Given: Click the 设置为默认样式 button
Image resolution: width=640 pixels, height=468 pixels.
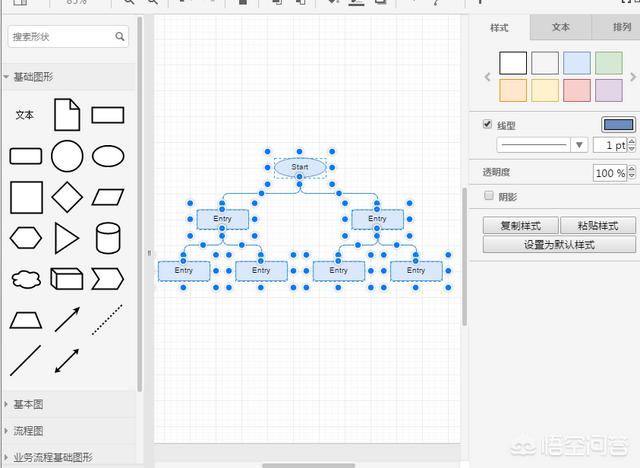Looking at the screenshot, I should (559, 244).
